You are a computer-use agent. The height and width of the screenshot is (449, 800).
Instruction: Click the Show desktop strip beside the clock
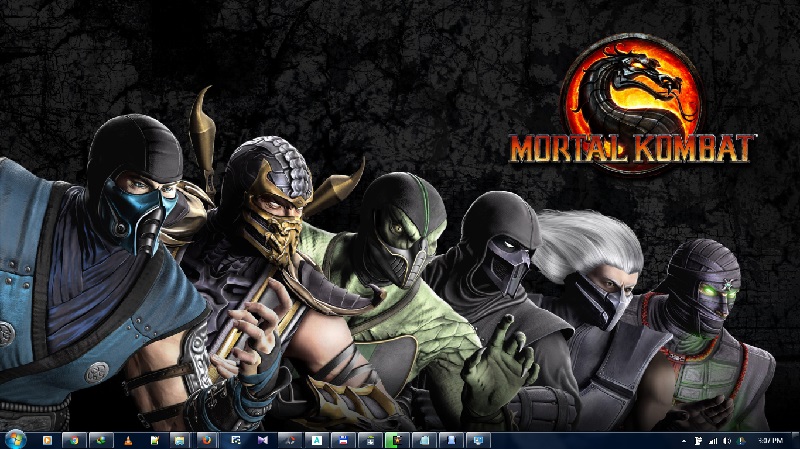pos(795,440)
